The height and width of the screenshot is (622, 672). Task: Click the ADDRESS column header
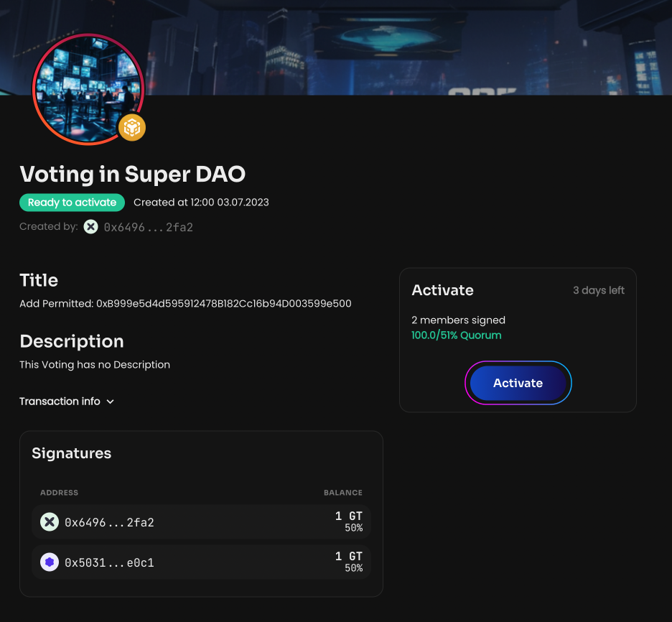(x=59, y=493)
